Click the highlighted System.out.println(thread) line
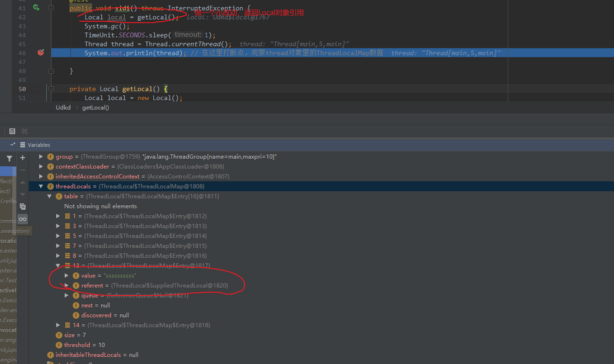 coord(333,53)
